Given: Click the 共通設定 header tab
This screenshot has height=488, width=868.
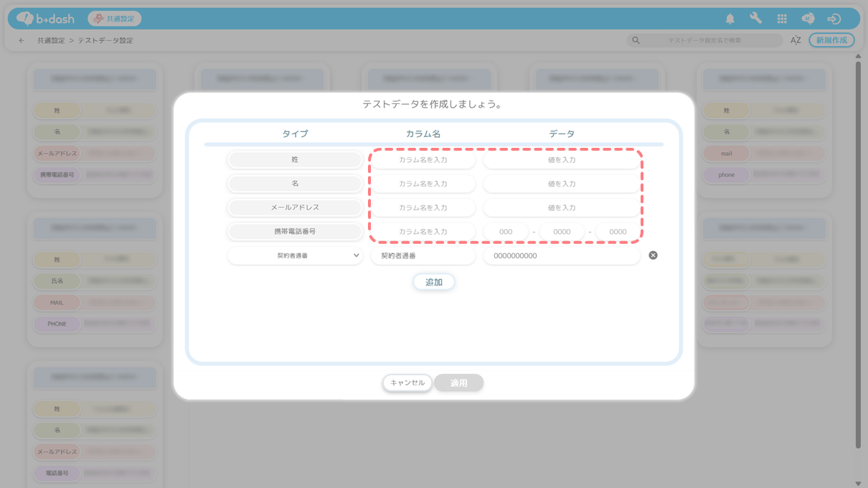Looking at the screenshot, I should 115,19.
